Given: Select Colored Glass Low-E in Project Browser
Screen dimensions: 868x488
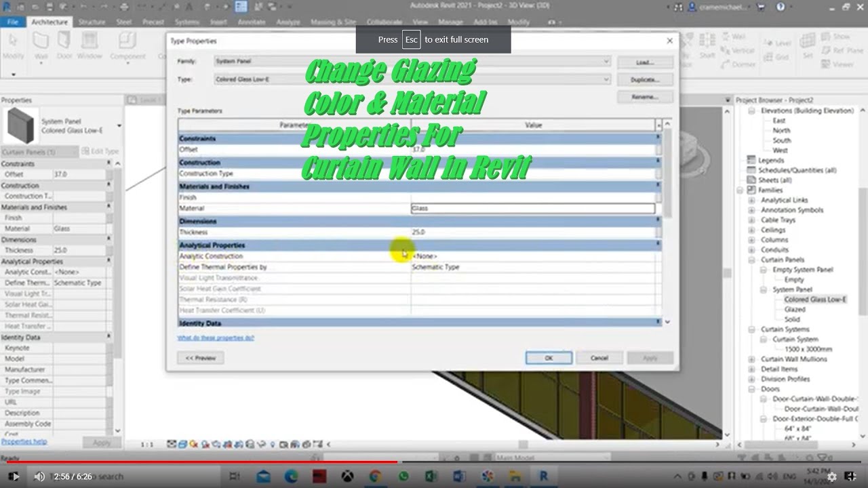Looking at the screenshot, I should (815, 300).
